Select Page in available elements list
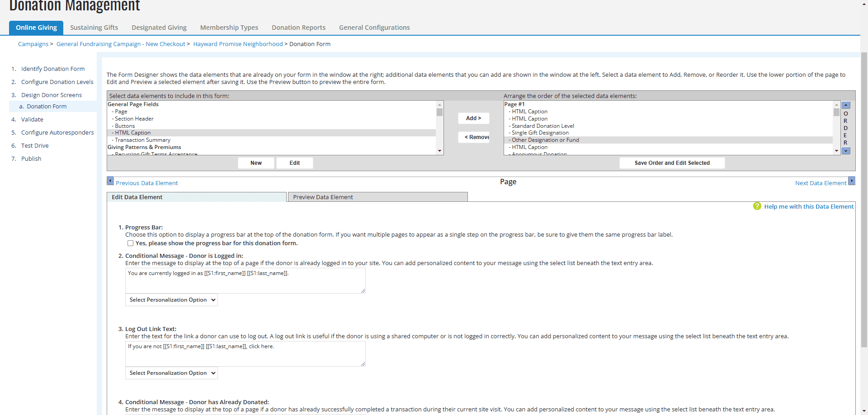 pyautogui.click(x=271, y=112)
